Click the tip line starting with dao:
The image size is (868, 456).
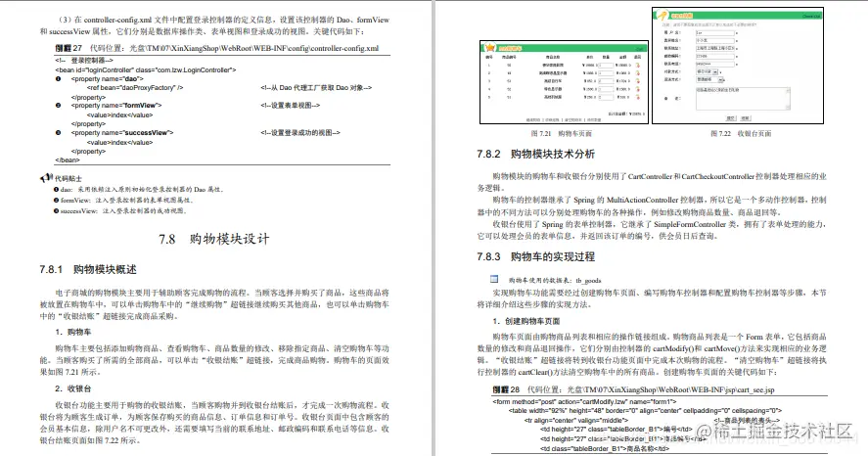pyautogui.click(x=138, y=189)
